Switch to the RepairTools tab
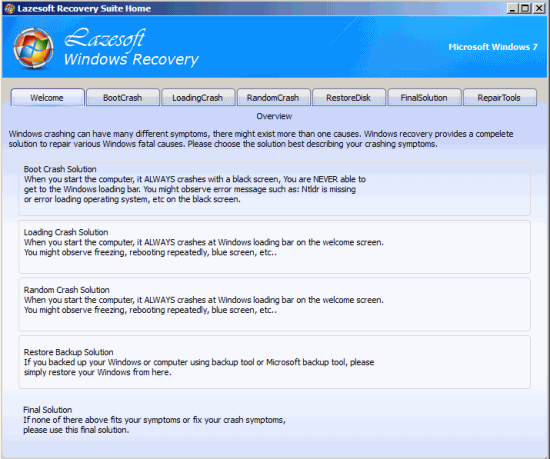This screenshot has height=459, width=550. (499, 97)
